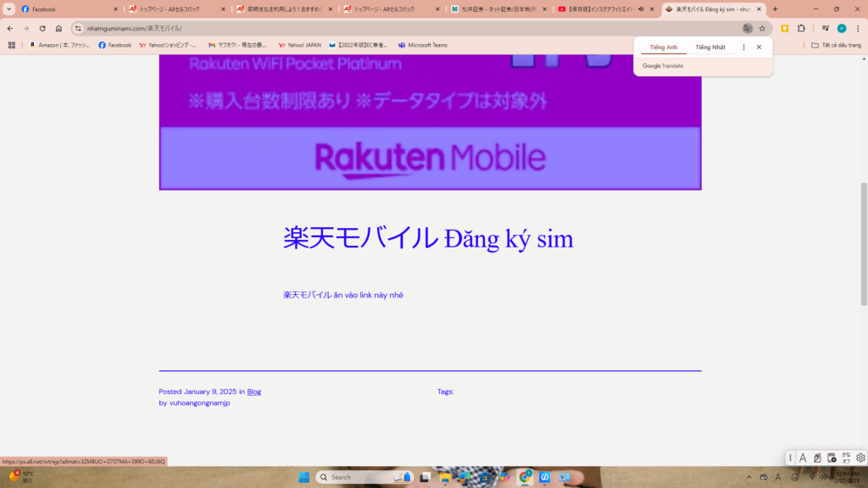This screenshot has height=488, width=868.
Task: Select Tiếng Nhật in translate popup
Action: click(x=710, y=47)
